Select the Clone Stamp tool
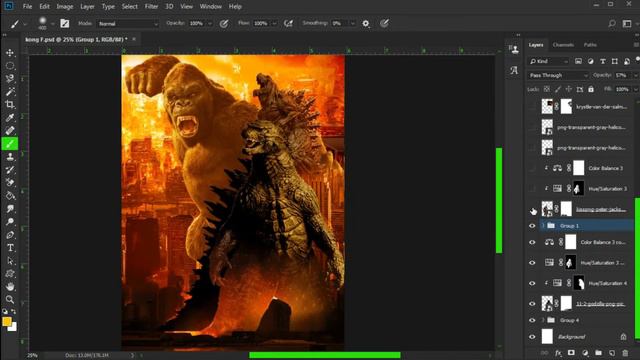This screenshot has width=640, height=360. (10, 157)
